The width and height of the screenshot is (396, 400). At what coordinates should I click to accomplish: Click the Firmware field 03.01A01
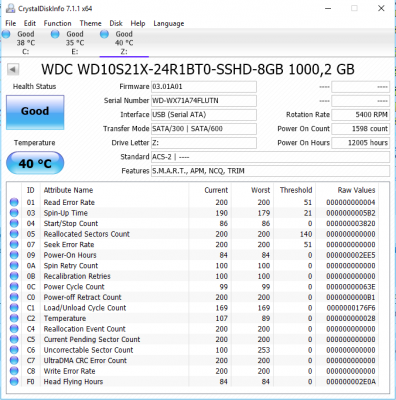click(204, 87)
